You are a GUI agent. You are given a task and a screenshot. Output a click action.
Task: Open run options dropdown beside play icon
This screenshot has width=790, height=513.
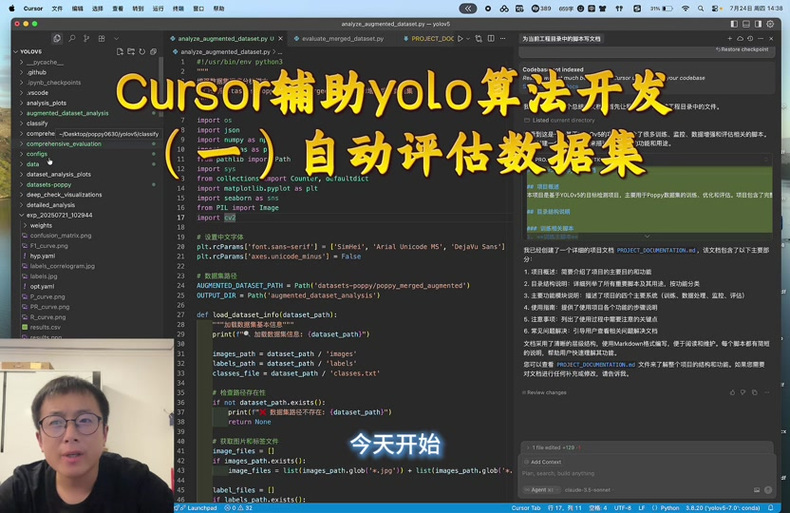point(468,38)
